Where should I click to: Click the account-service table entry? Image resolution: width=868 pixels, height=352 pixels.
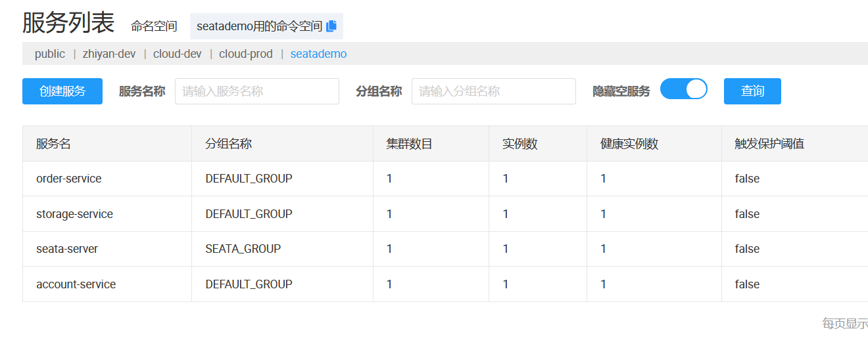pos(76,284)
